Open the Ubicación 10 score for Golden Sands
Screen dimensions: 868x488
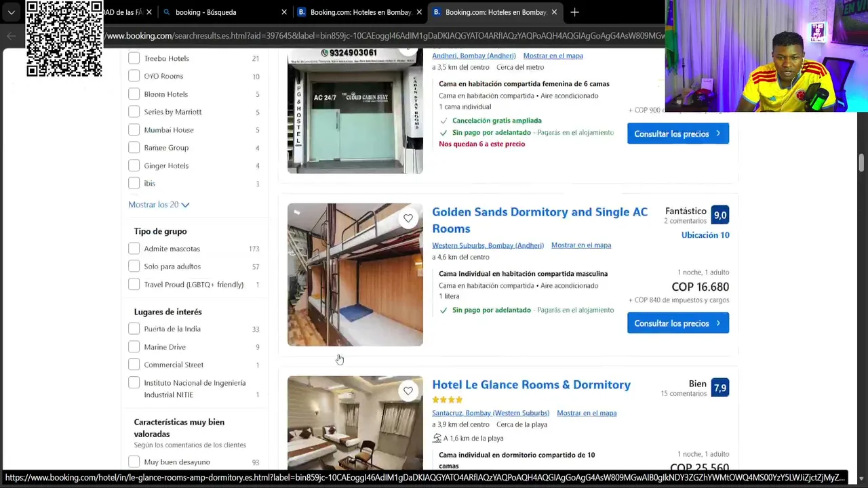coord(705,235)
